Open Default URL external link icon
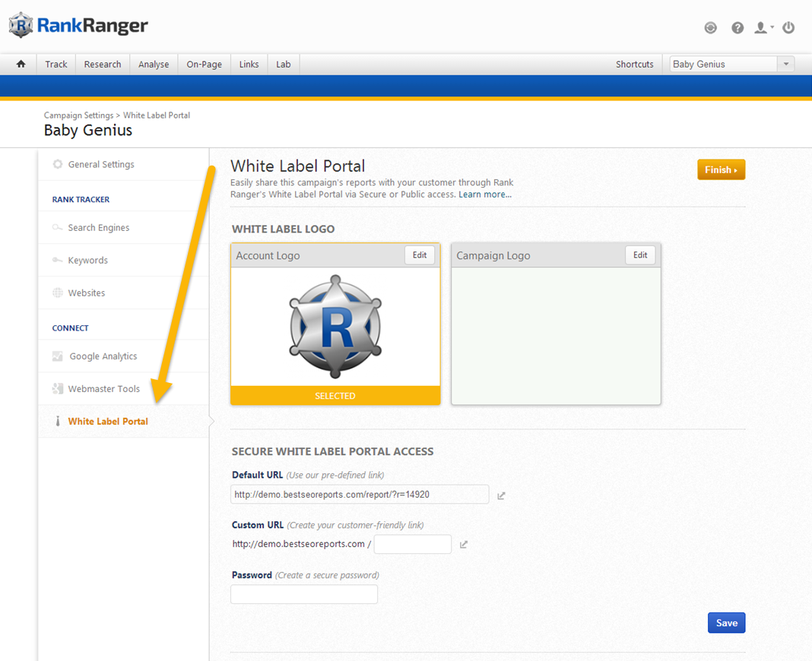Viewport: 812px width, 661px height. [x=501, y=495]
